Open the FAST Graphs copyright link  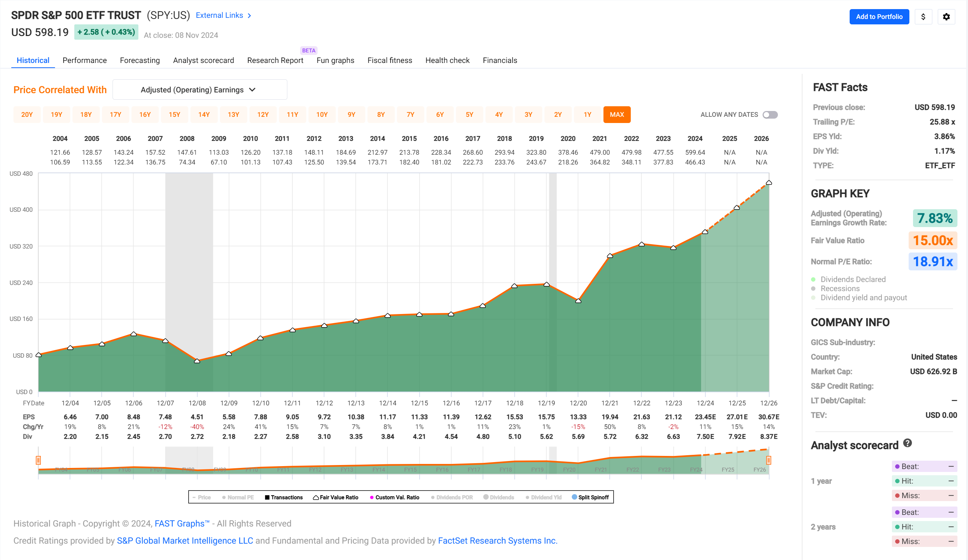click(182, 524)
